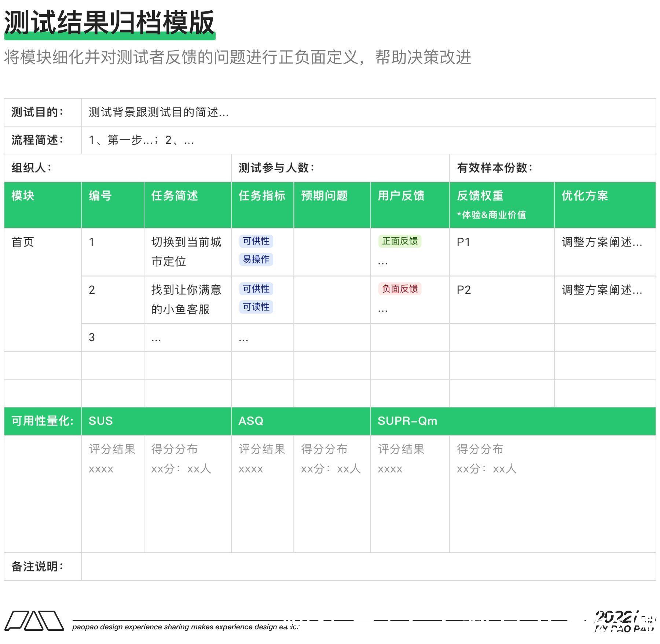660x644 pixels.
Task: Click 调整方案阐述 in the P2 row
Action: (x=602, y=290)
